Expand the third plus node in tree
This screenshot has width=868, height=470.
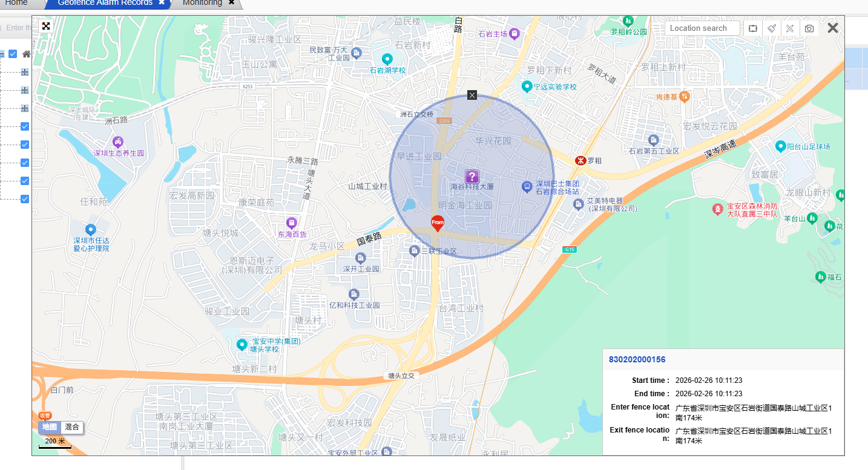coord(25,108)
